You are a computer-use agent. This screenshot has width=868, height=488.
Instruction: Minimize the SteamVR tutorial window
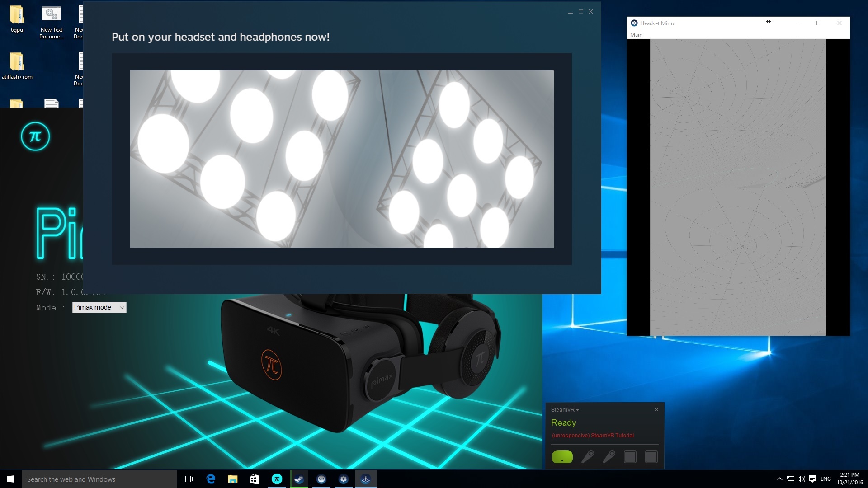pyautogui.click(x=571, y=12)
